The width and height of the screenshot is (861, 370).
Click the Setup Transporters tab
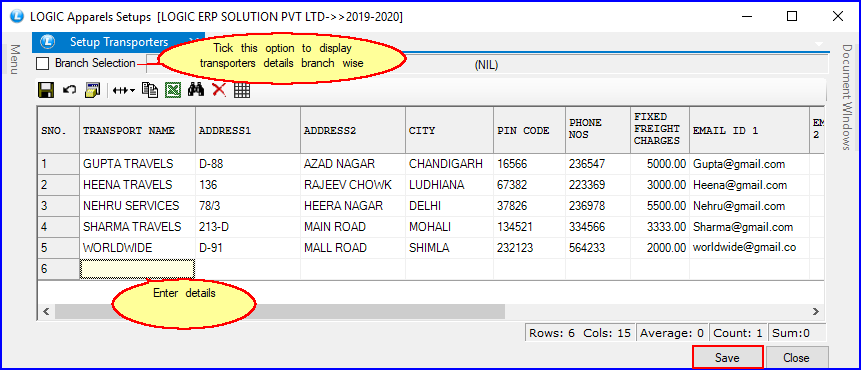[119, 42]
